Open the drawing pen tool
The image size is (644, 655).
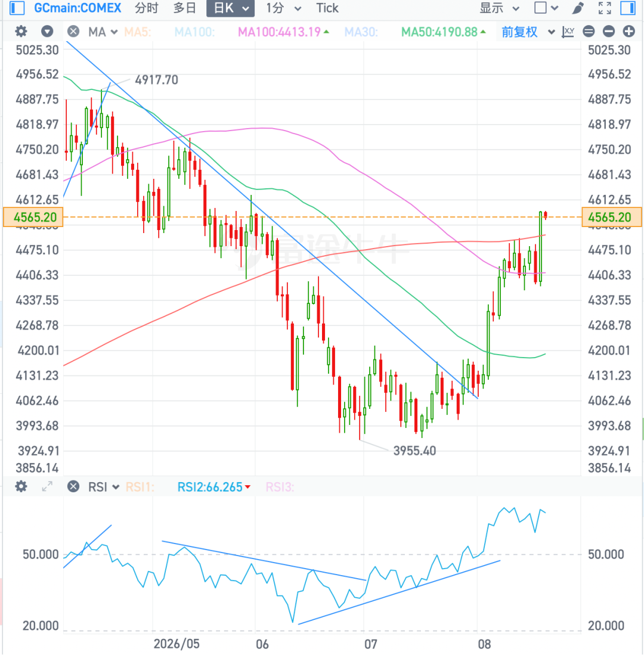(x=578, y=8)
